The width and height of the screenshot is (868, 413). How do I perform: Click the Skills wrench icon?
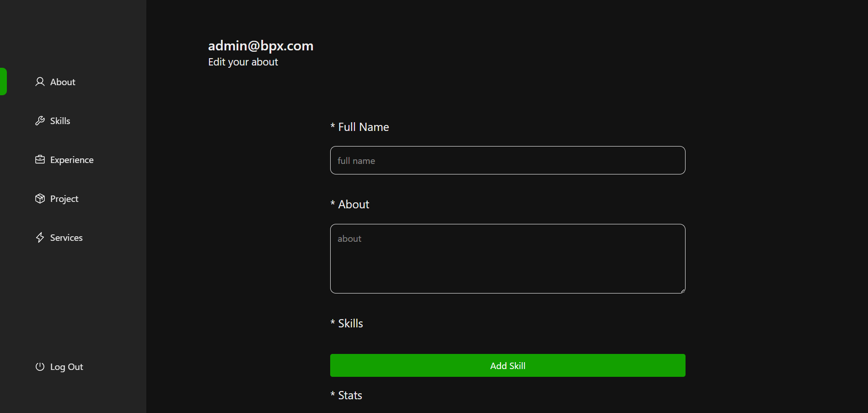pos(40,121)
